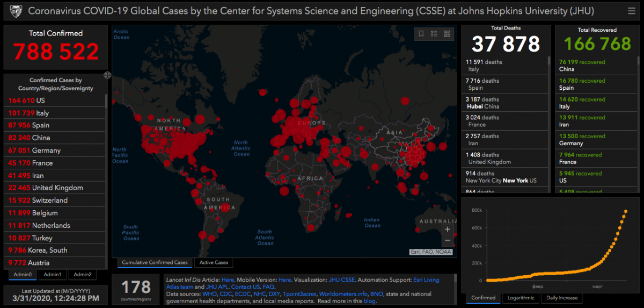Zoom out on the map
This screenshot has width=644, height=308.
(x=448, y=241)
